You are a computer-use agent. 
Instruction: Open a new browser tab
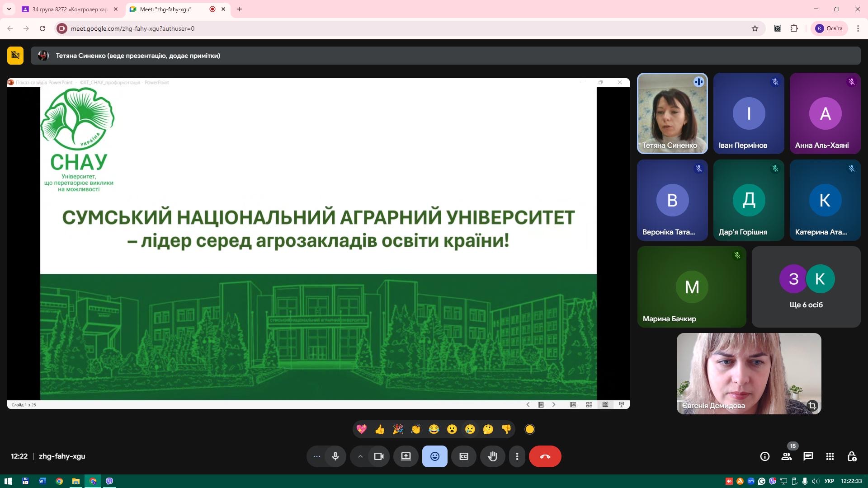coord(240,9)
